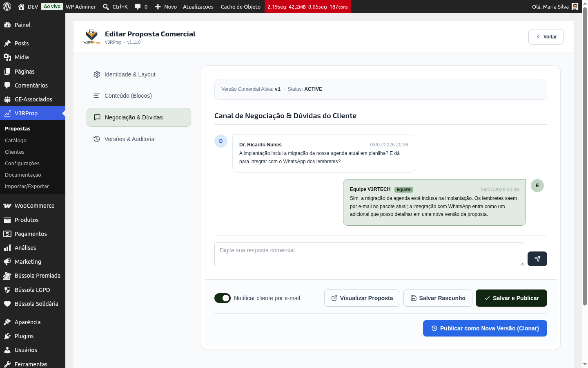Click timestamp 04/07/2026 00:38
588x368 pixels.
(x=500, y=190)
